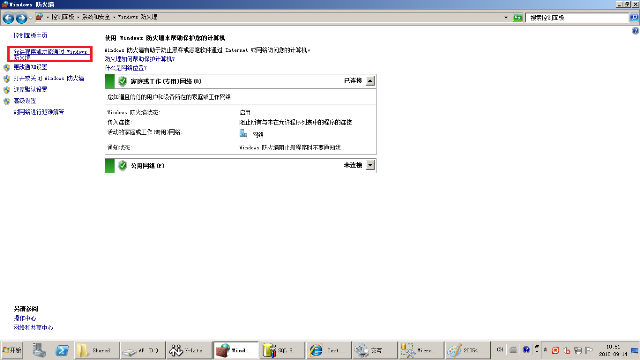Click the active Windows Firewall taskbar button
The height and width of the screenshot is (360, 640).
pos(236,350)
